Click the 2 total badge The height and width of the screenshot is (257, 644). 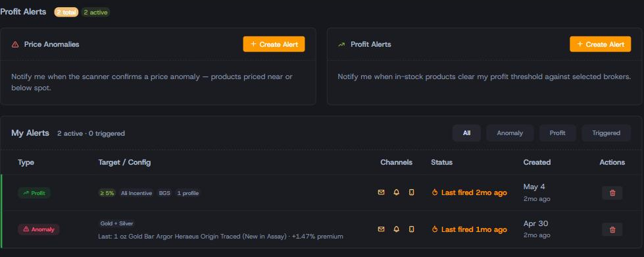point(66,13)
